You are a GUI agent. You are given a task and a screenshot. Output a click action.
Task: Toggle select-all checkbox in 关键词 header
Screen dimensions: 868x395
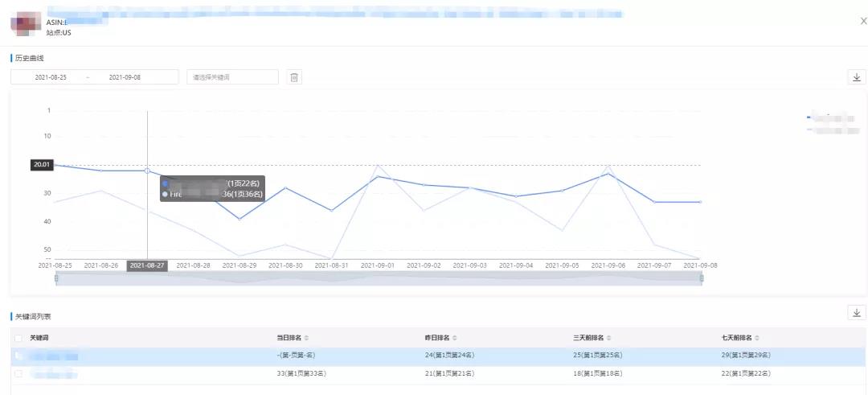click(x=18, y=338)
